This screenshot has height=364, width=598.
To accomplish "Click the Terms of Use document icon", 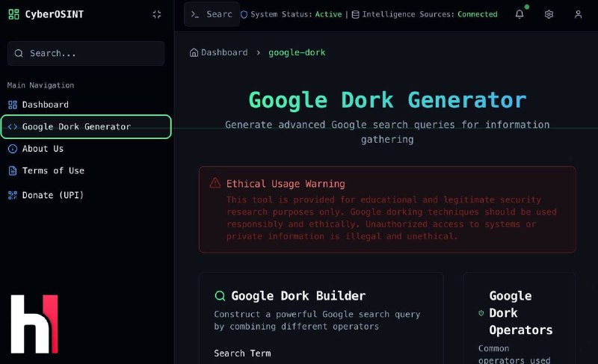I will (13, 170).
